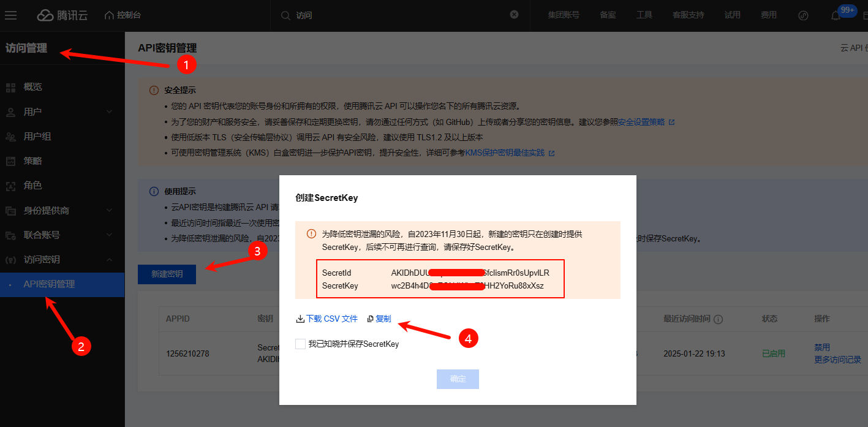Click the 新建密钥 button
868x427 pixels.
167,274
